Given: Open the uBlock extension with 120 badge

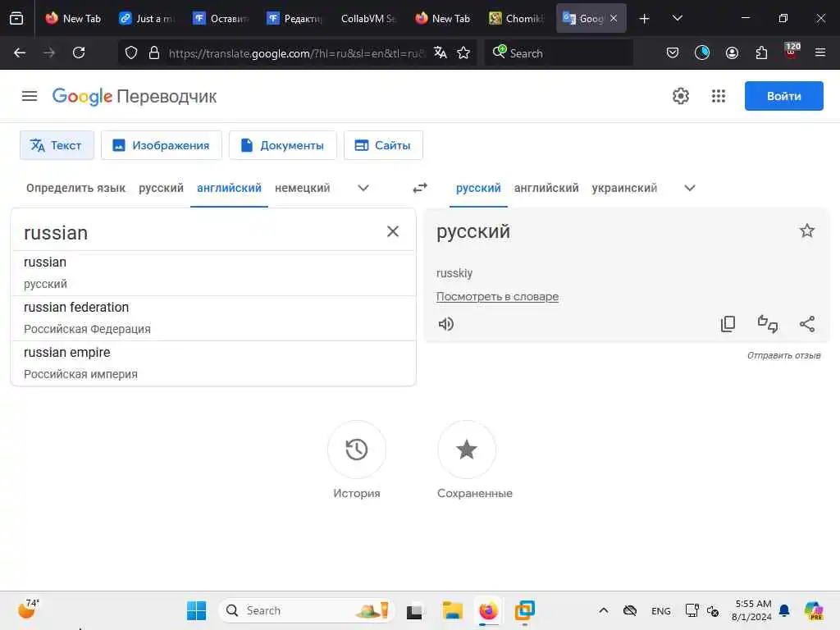Looking at the screenshot, I should tap(792, 51).
